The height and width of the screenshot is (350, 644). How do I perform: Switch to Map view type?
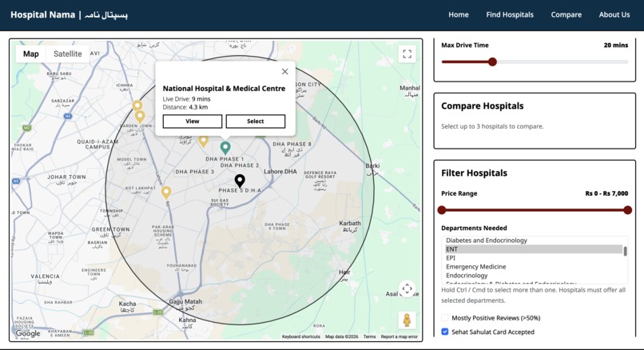31,54
